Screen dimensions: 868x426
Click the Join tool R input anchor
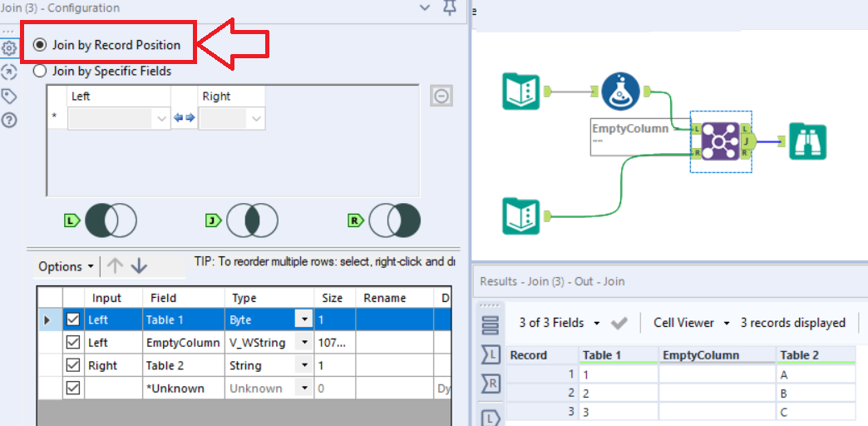coord(696,153)
